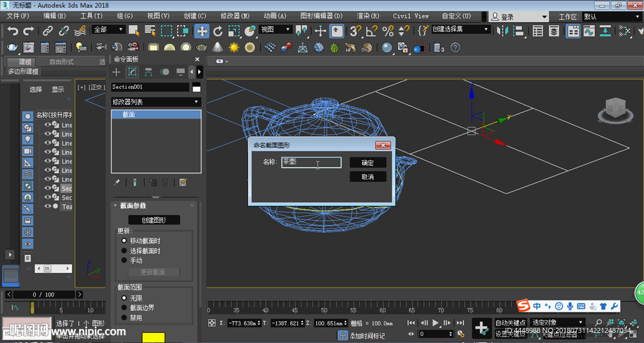Select the Unlink Selection icon
The width and height of the screenshot is (644, 343).
(x=64, y=31)
